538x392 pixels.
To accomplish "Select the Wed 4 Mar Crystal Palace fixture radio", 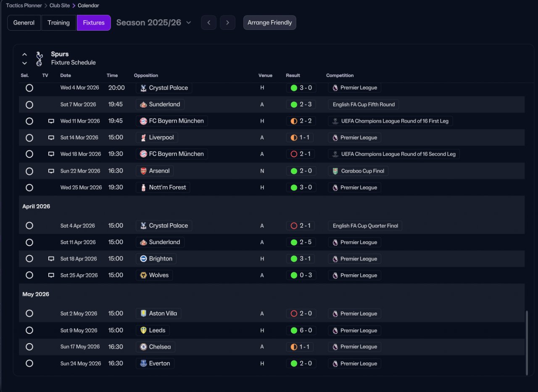I will (x=29, y=88).
